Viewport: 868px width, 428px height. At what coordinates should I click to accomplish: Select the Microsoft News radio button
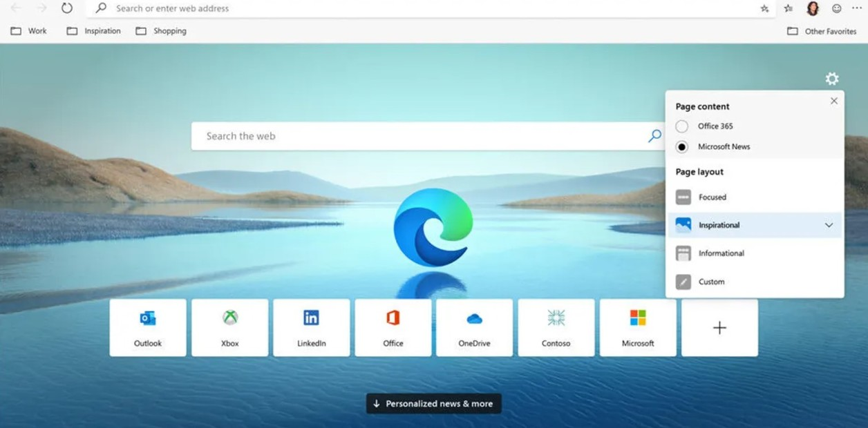click(x=682, y=147)
